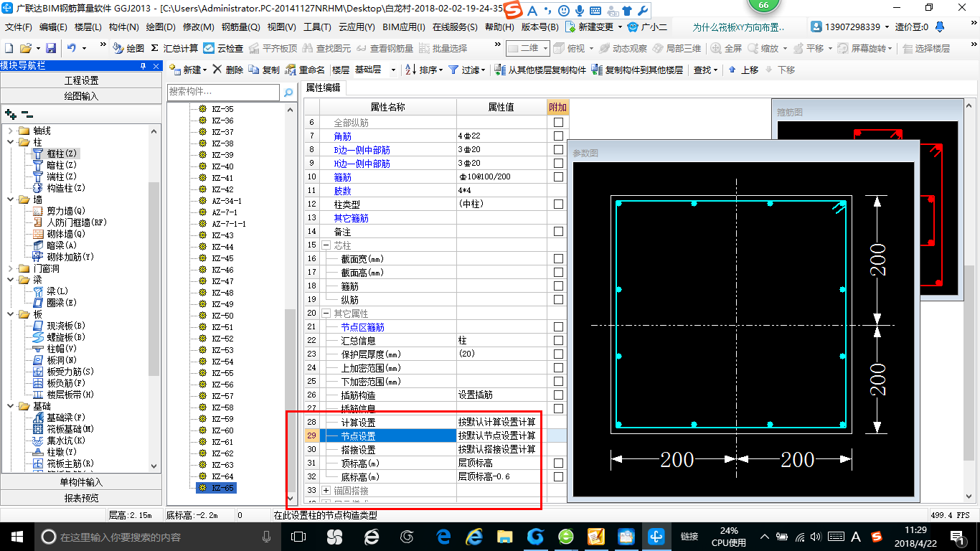
Task: Click the 工程设置 panel button
Action: [81, 80]
